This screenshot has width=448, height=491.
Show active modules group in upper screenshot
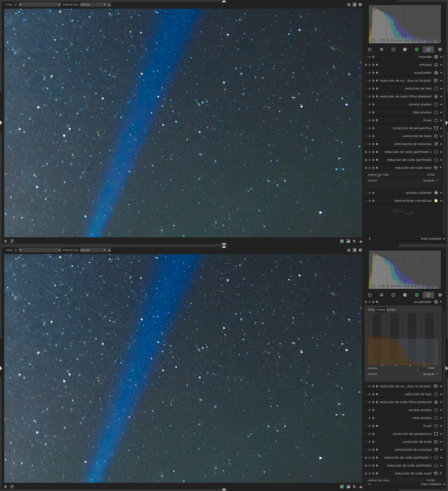tap(370, 49)
